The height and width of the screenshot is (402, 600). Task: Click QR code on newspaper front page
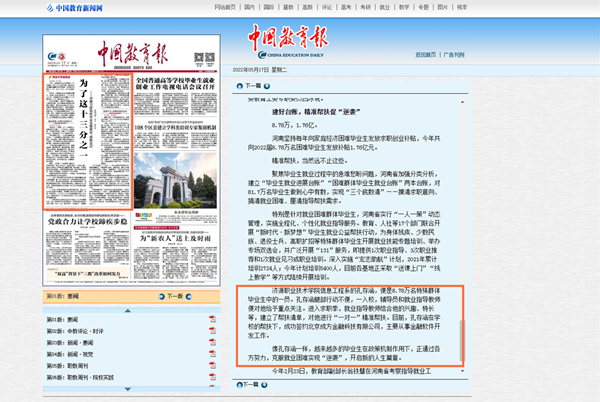[x=204, y=58]
